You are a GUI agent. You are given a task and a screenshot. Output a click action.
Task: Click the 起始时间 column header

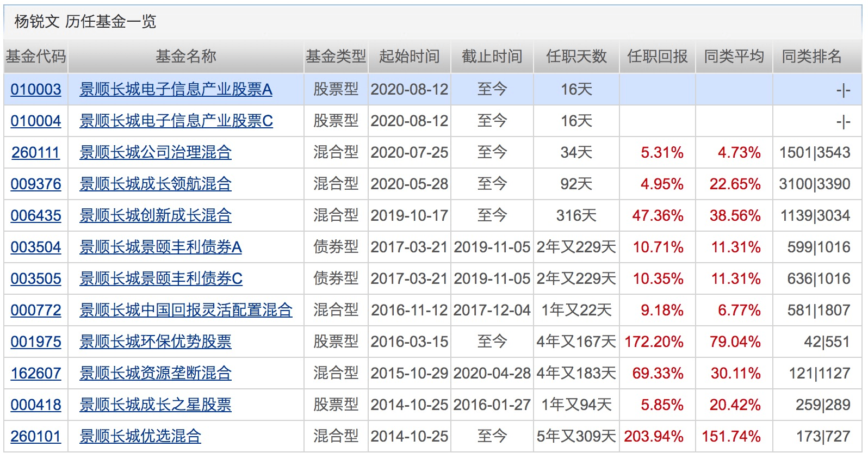(410, 57)
